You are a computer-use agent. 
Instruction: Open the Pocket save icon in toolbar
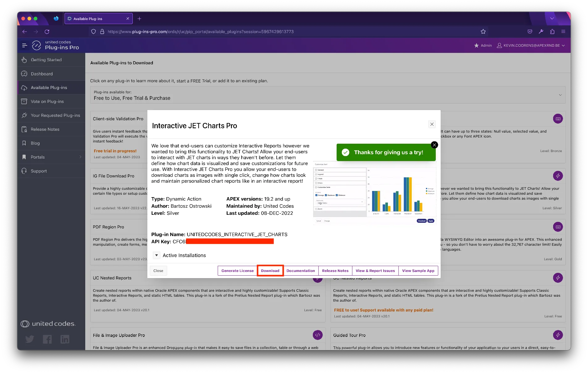click(x=530, y=32)
